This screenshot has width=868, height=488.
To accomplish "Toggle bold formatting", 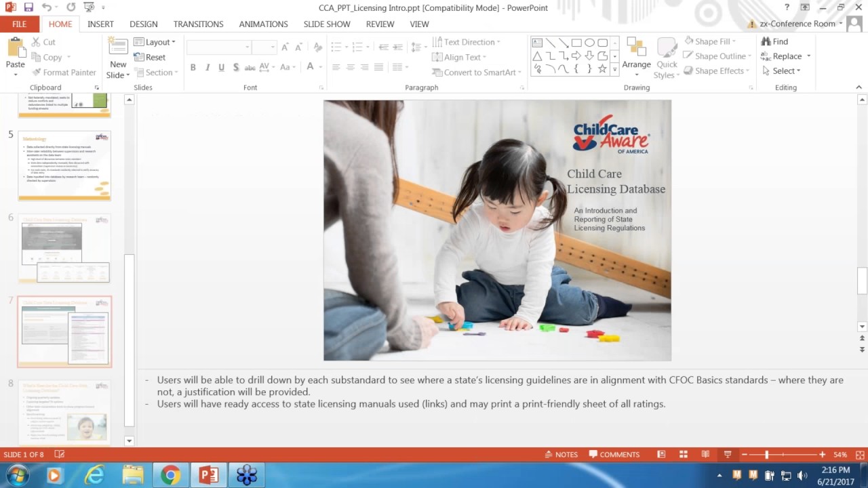I will (193, 67).
